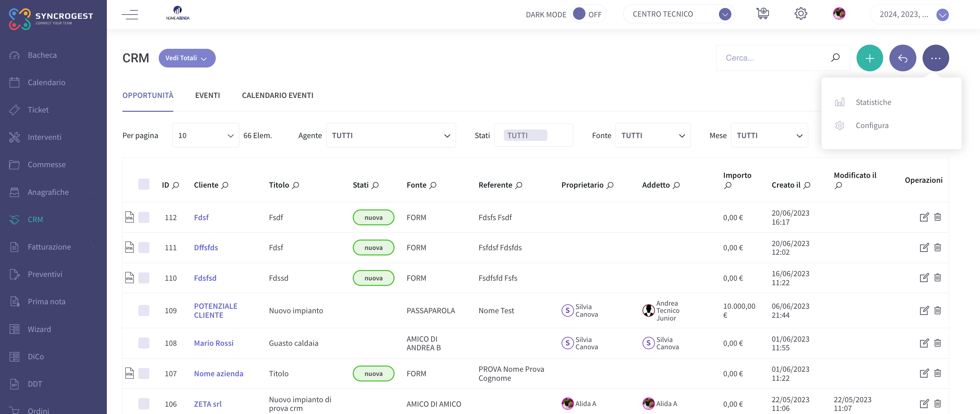
Task: Click search magnifier next to Cliente column
Action: click(x=225, y=185)
